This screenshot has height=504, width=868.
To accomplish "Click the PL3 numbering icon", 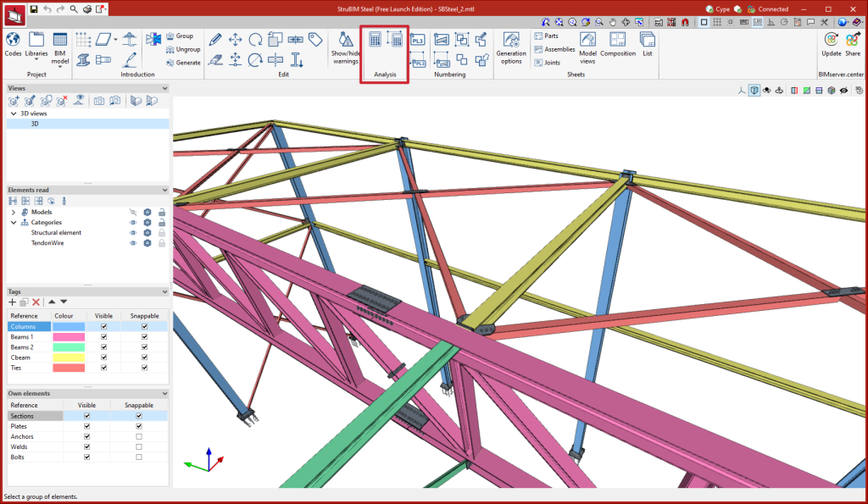I will [x=417, y=40].
